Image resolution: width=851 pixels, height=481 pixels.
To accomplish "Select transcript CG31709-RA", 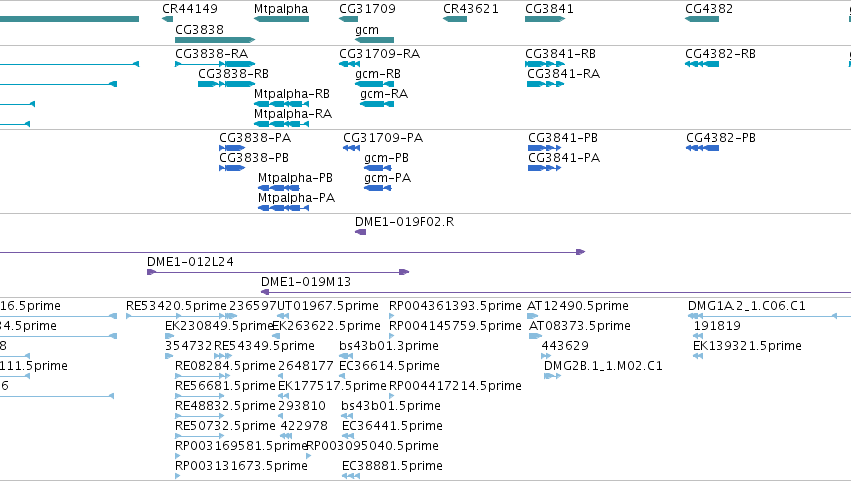I will pyautogui.click(x=379, y=54).
